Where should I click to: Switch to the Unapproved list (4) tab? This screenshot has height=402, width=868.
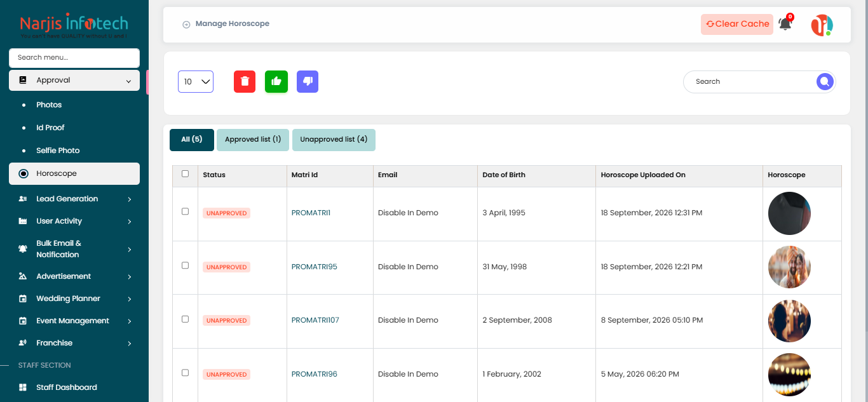[334, 140]
